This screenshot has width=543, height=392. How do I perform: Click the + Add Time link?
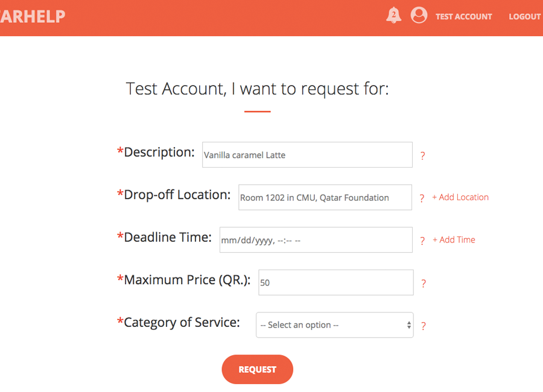point(454,239)
